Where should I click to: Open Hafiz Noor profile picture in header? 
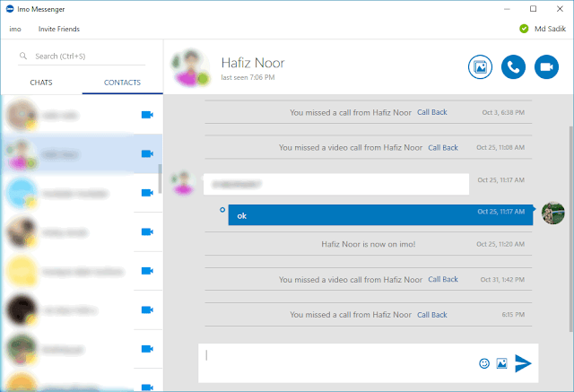[x=190, y=67]
